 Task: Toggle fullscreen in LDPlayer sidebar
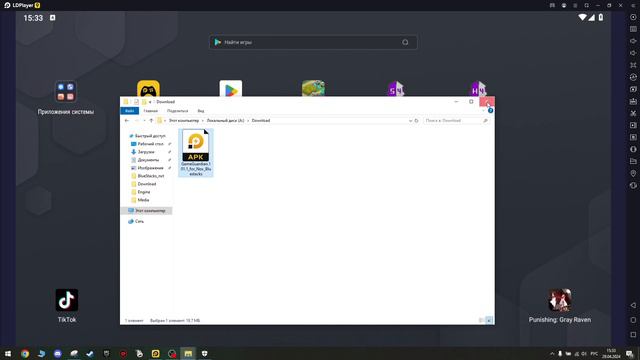(633, 65)
